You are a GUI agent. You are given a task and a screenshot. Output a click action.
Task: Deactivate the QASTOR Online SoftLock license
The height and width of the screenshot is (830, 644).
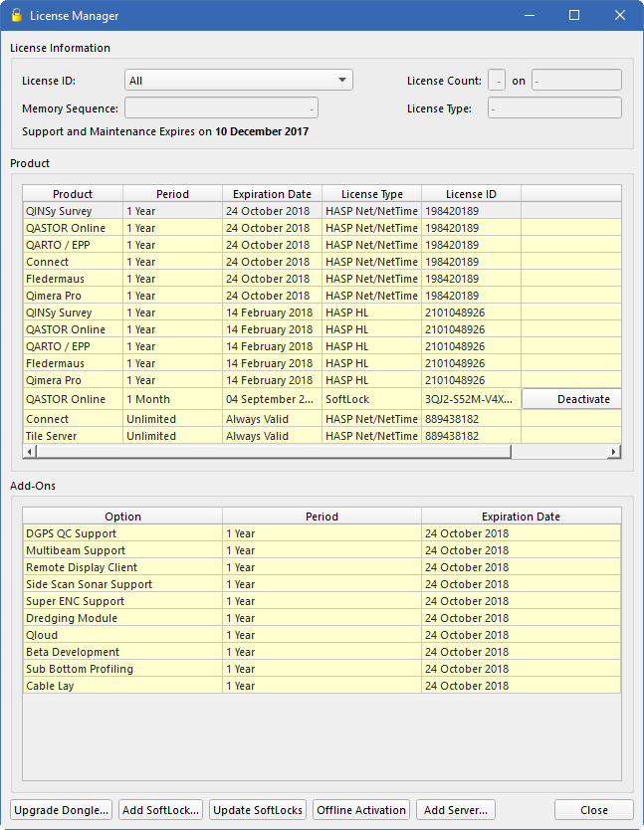[571, 399]
